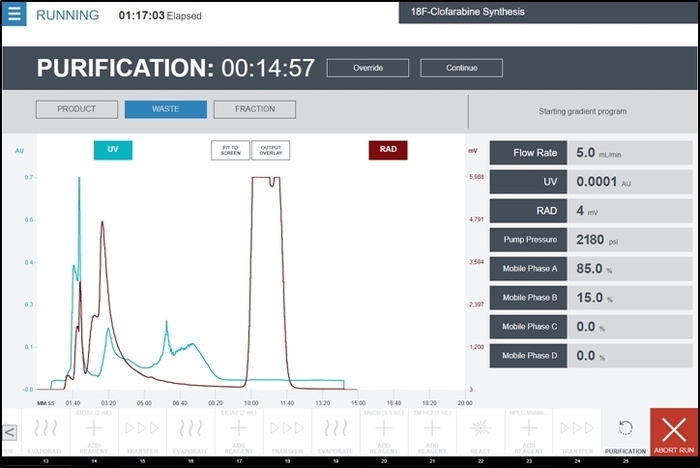The height and width of the screenshot is (468, 700).
Task: Click the Purification step icon
Action: tap(625, 428)
